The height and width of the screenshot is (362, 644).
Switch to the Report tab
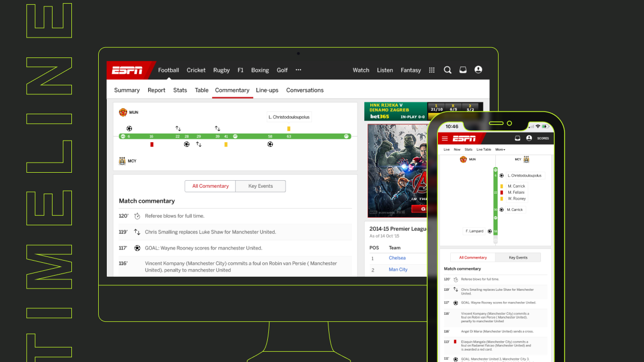pos(157,90)
